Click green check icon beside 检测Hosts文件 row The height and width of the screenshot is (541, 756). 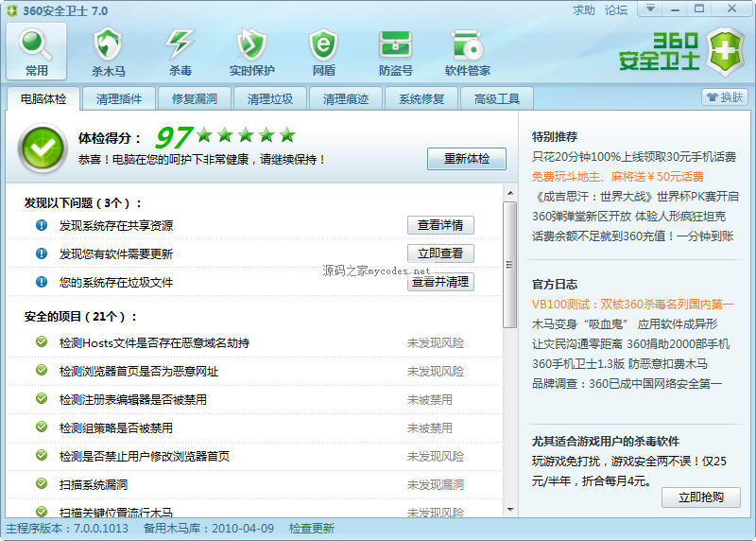pos(42,342)
